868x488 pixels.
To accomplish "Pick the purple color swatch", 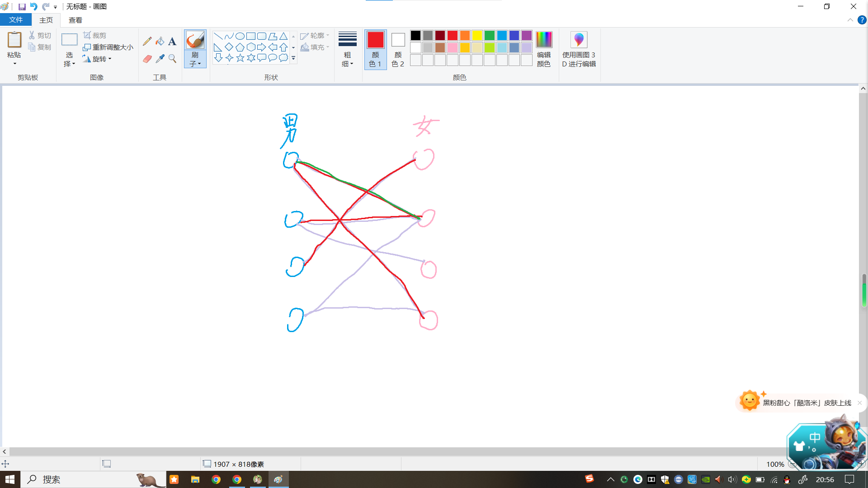I will pyautogui.click(x=526, y=35).
